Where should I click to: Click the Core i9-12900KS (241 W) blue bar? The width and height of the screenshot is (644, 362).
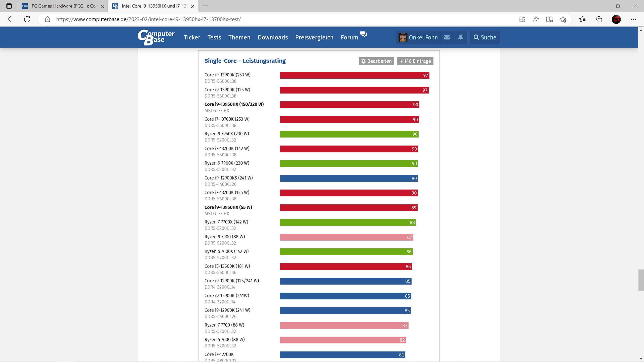[349, 178]
